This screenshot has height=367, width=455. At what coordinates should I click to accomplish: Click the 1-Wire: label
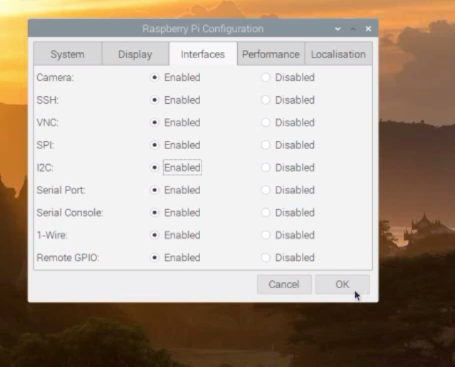tap(52, 235)
